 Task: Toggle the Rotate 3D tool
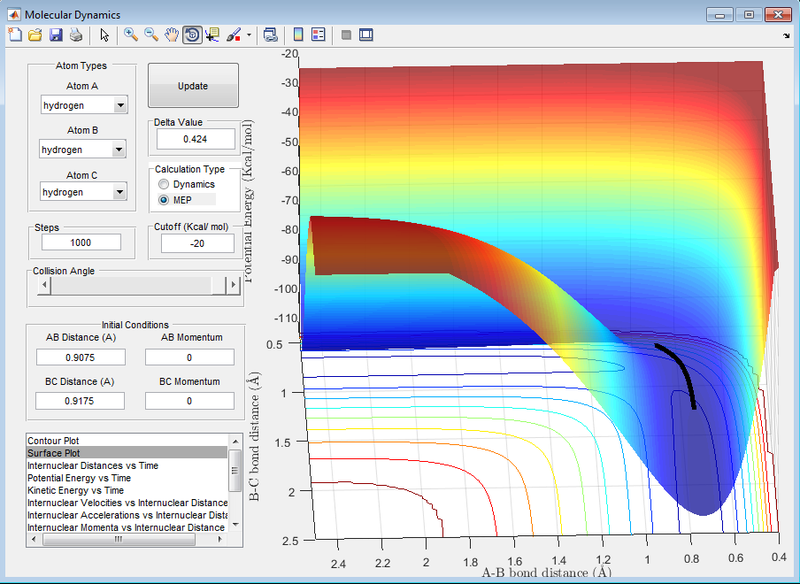click(192, 35)
